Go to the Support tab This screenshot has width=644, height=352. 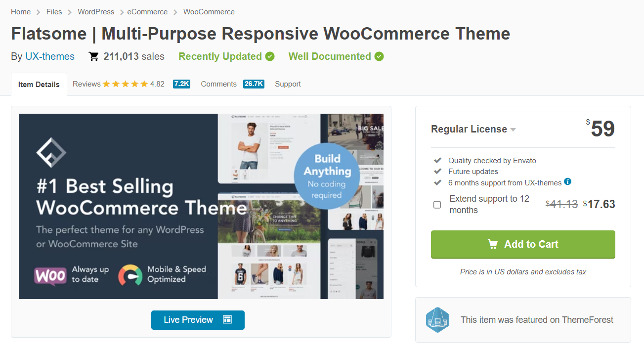pyautogui.click(x=288, y=84)
